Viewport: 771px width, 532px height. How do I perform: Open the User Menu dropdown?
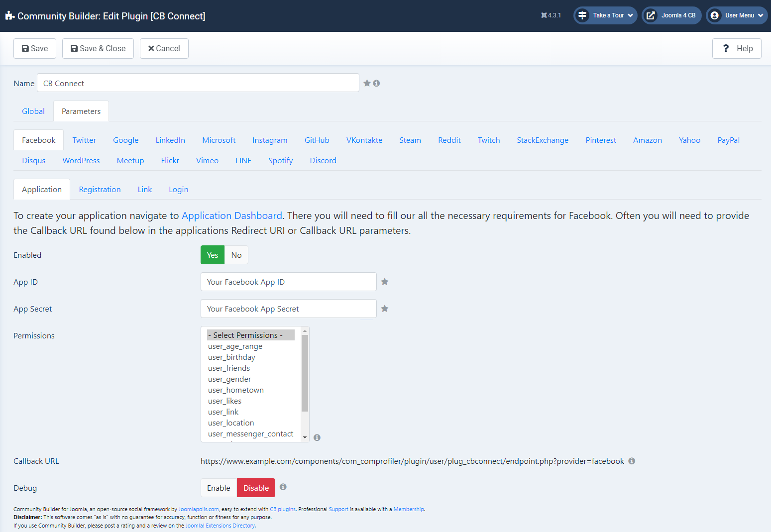737,15
